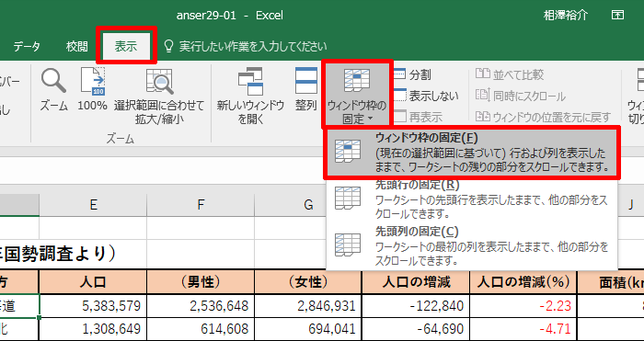This screenshot has height=341, width=644.
Task: Select Freeze First Column (先頭列の固定)
Action: 472,245
